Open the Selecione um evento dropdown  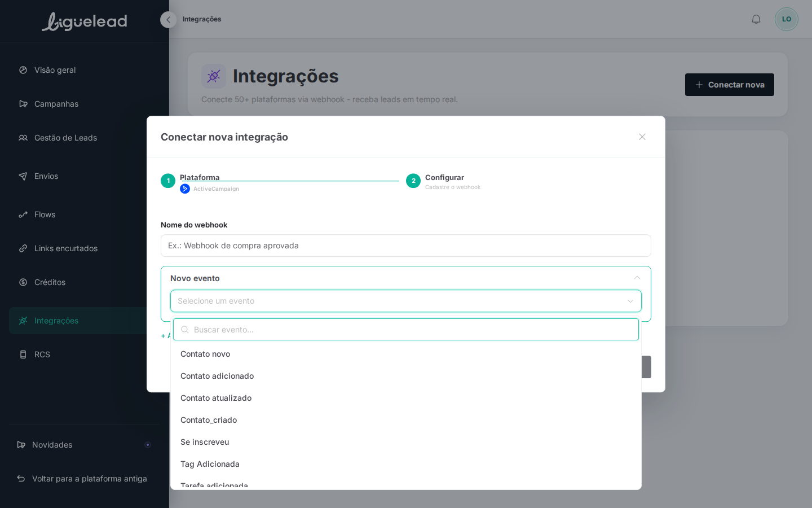pyautogui.click(x=406, y=301)
